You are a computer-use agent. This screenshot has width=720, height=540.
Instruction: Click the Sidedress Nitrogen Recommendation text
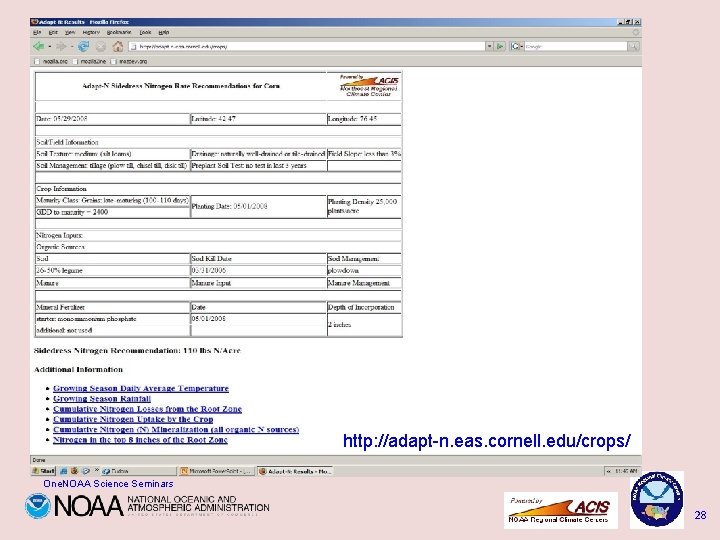(x=137, y=350)
